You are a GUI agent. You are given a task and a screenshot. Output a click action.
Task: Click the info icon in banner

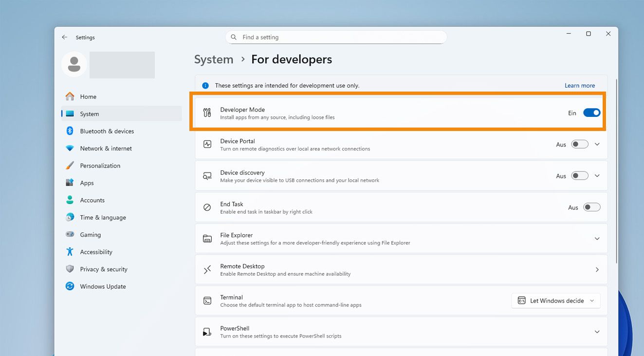point(205,86)
